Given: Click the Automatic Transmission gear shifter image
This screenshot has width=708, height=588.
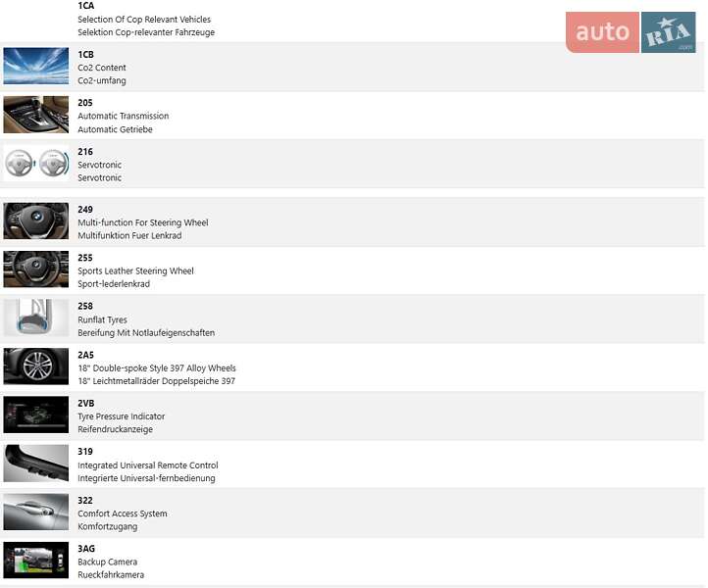Looking at the screenshot, I should (36, 115).
